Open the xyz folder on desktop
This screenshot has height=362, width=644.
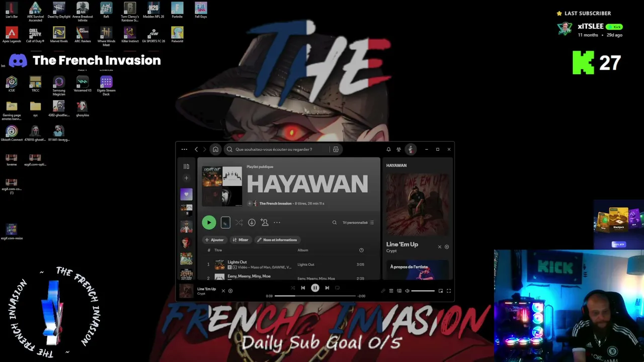pyautogui.click(x=35, y=109)
